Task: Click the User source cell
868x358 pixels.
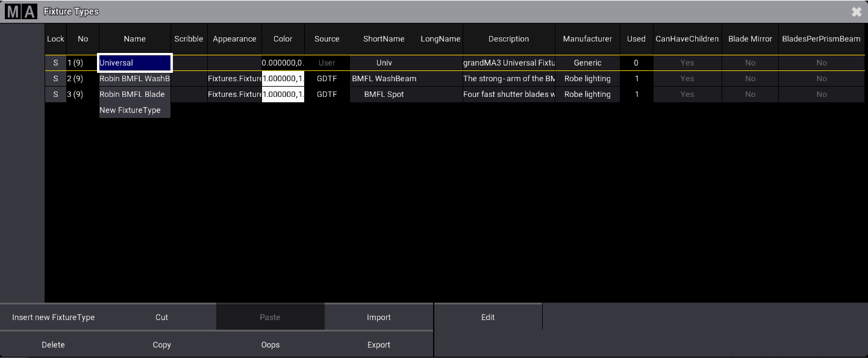Action: (x=327, y=63)
